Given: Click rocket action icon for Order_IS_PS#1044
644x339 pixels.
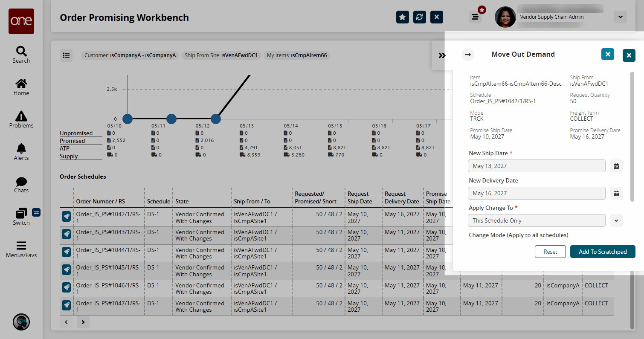Looking at the screenshot, I should click(66, 252).
